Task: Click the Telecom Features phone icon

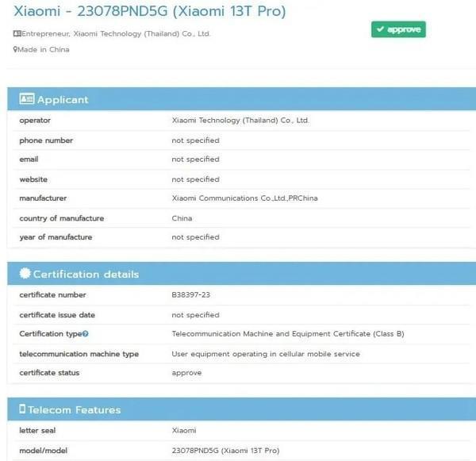Action: click(22, 409)
